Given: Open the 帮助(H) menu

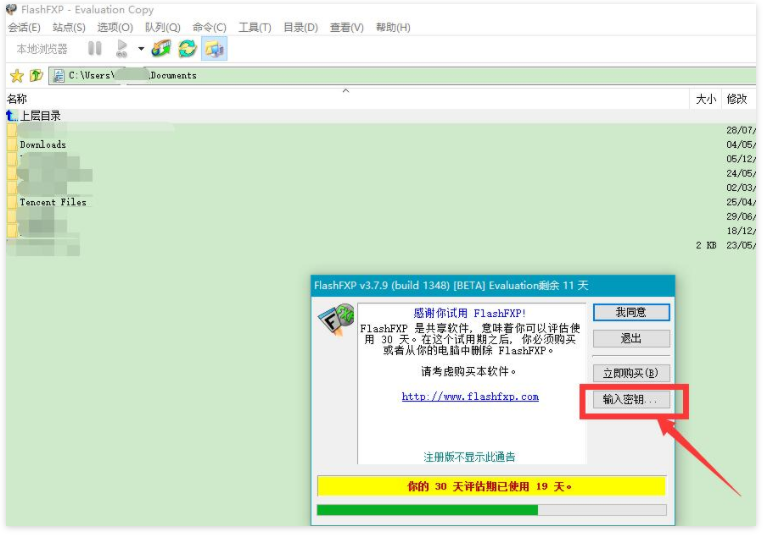Looking at the screenshot, I should click(393, 27).
